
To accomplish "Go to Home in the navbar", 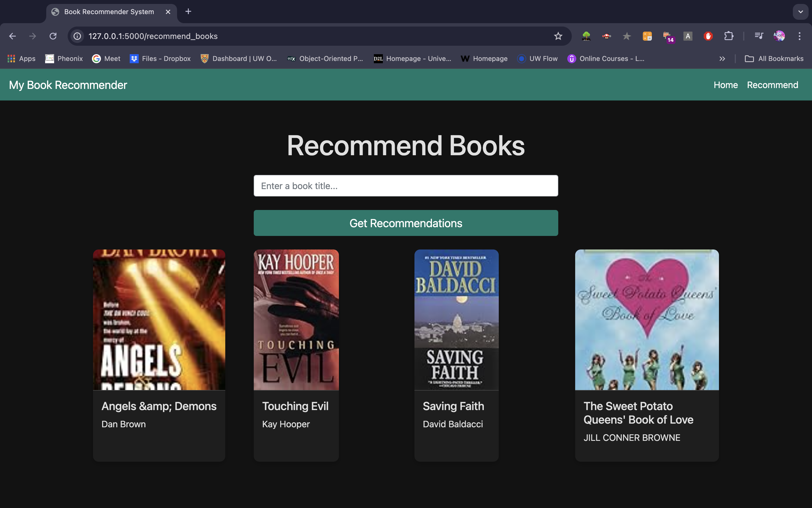I will (725, 85).
